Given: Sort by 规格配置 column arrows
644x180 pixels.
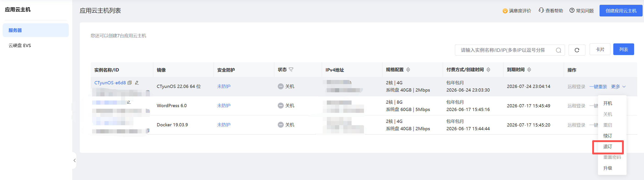Looking at the screenshot, I should [408, 70].
